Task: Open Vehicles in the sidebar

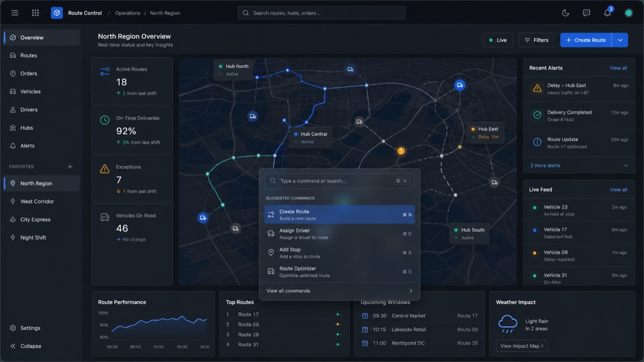Action: (x=41, y=92)
